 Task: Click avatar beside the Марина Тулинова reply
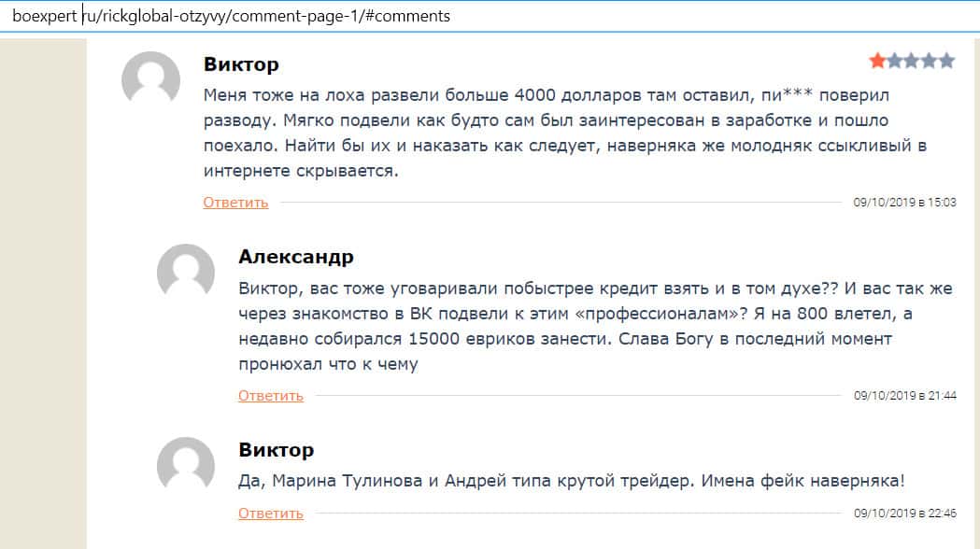point(186,466)
